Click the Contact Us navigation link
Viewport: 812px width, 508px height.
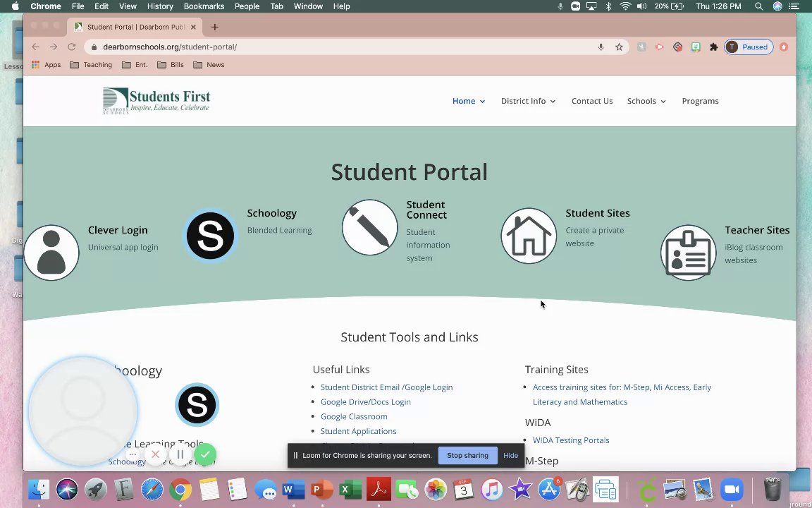pyautogui.click(x=592, y=101)
